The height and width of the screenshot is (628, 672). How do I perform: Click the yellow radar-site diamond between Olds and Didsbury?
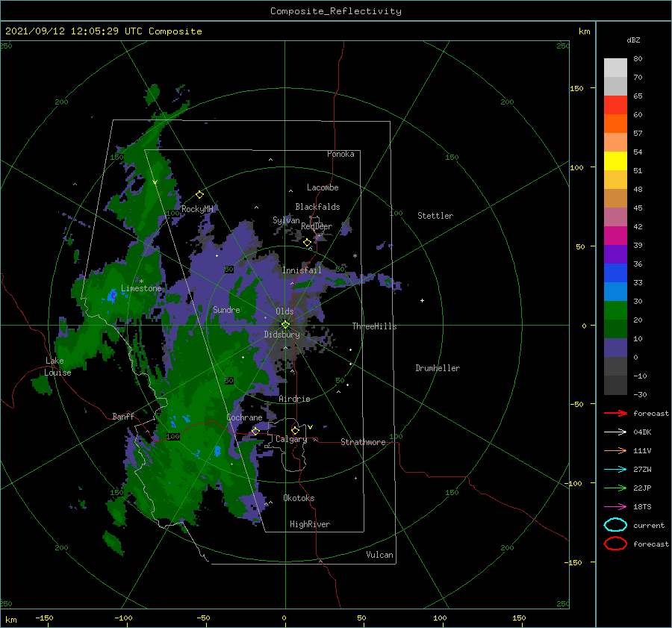pos(285,325)
